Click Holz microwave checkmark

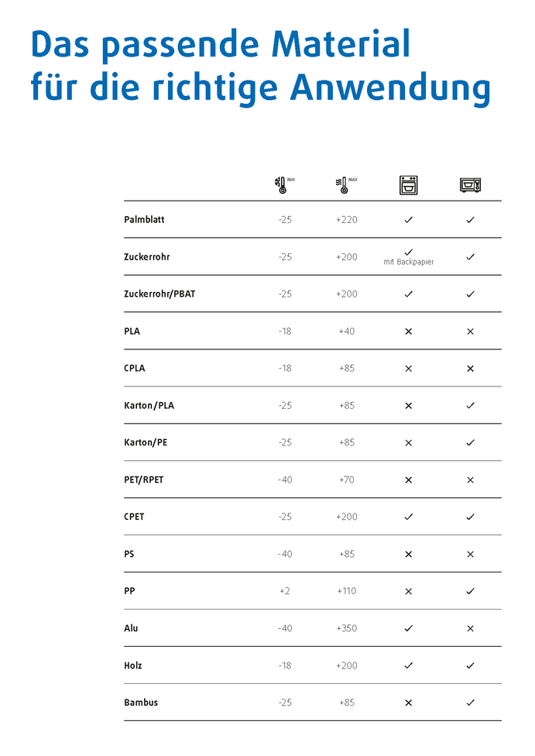point(470,665)
